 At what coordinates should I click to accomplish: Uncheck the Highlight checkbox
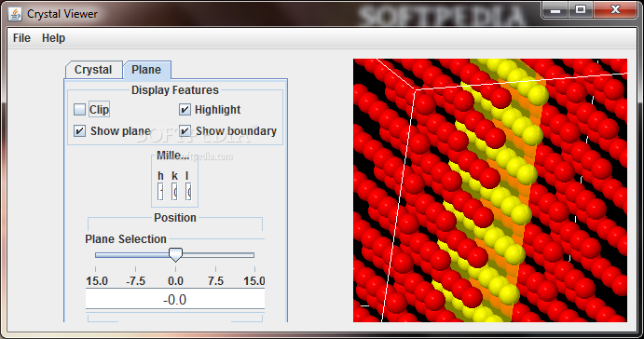click(x=185, y=110)
